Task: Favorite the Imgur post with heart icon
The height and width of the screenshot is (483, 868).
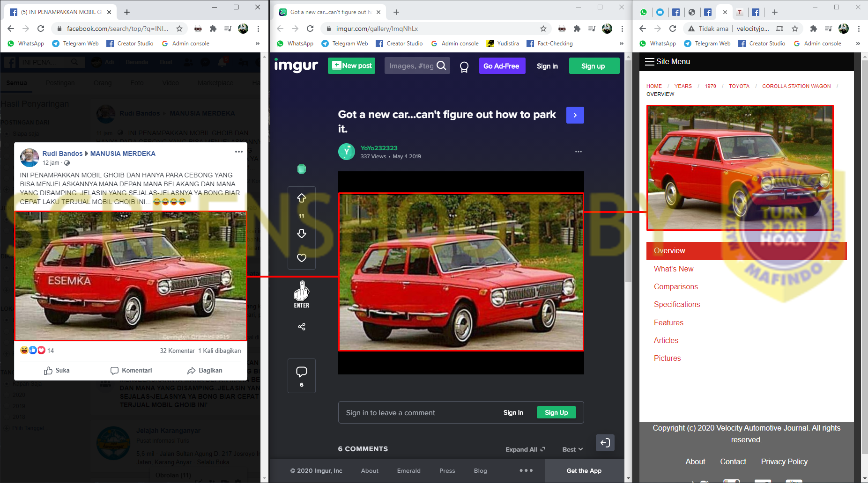Action: (x=302, y=258)
